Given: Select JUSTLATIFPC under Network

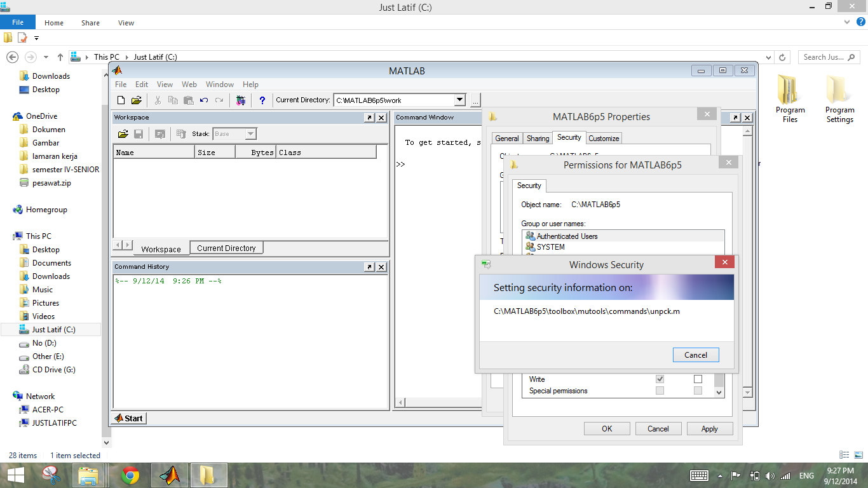Looking at the screenshot, I should tap(54, 423).
